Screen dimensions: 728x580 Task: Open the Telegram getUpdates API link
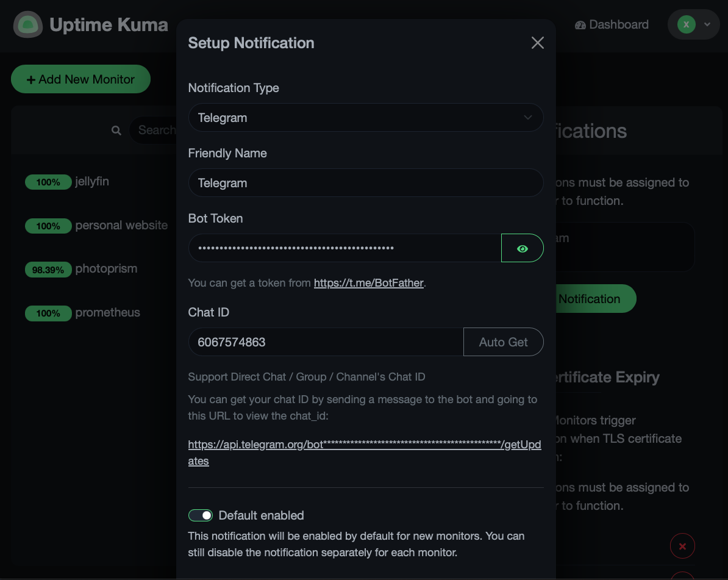tap(365, 453)
